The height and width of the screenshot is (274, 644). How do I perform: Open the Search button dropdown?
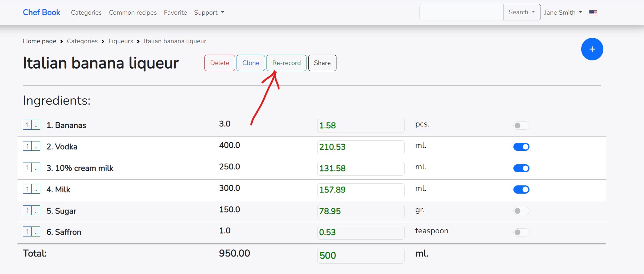(x=522, y=12)
